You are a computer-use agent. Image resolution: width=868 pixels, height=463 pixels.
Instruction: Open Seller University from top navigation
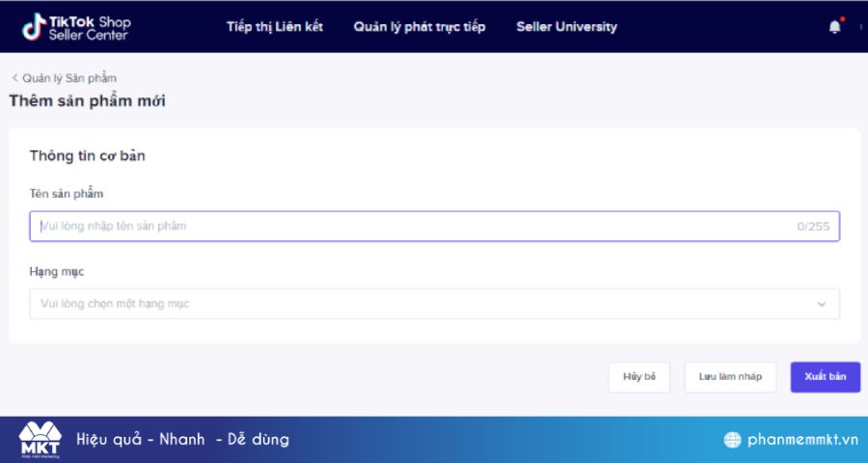coord(566,27)
